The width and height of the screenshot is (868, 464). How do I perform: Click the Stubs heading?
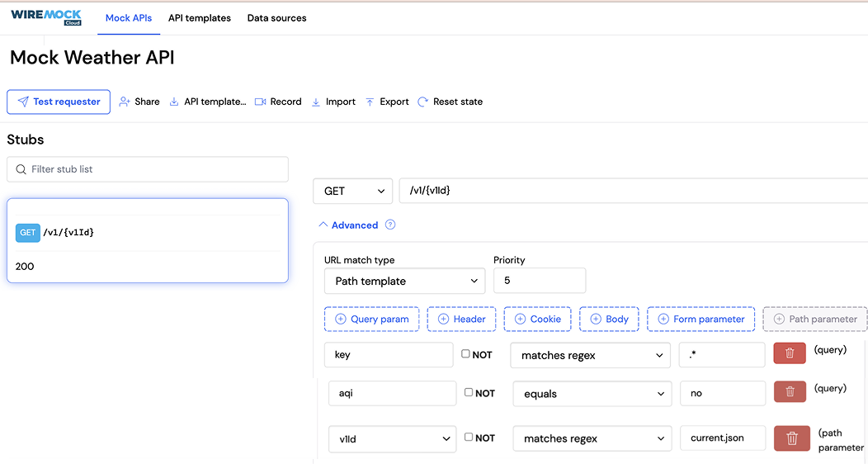pos(26,140)
